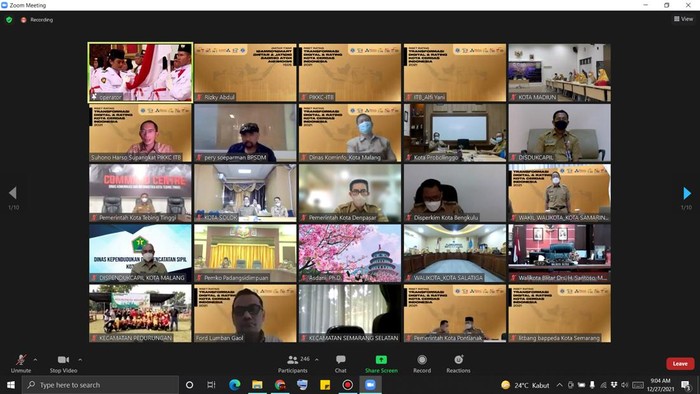Select the WALIKOTA_KOTA SALATIGA tile
Viewport: 700px width, 394px height.
click(x=455, y=253)
